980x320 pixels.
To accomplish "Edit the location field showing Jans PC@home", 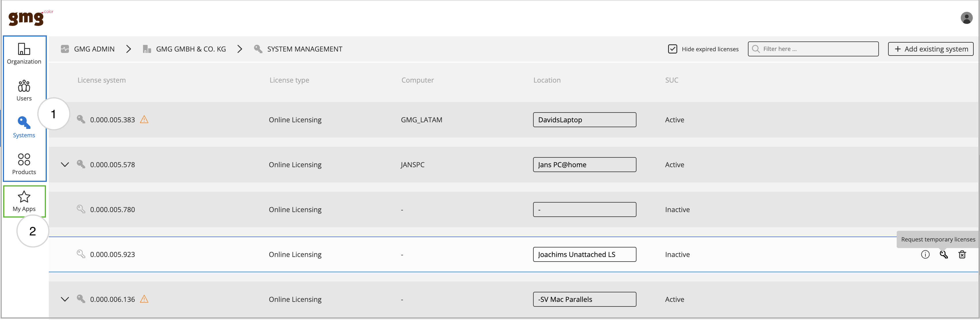I will (585, 164).
